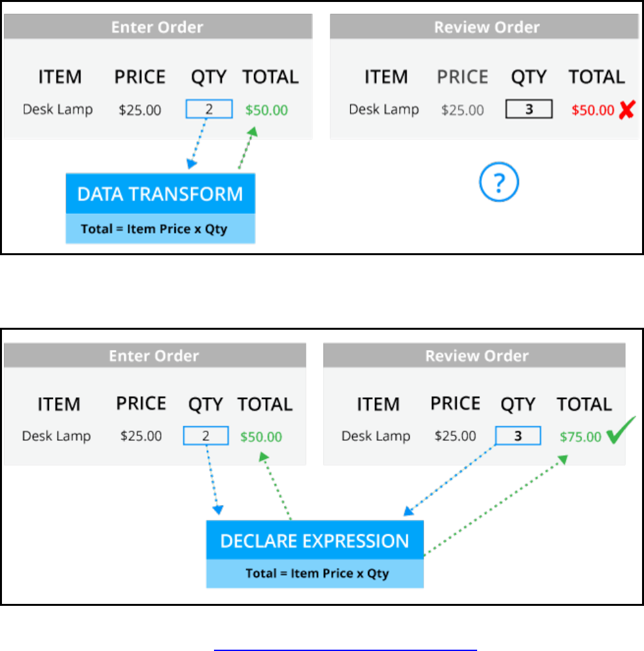Image resolution: width=644 pixels, height=651 pixels.
Task: Click formula text under DATA TRANSFORM
Action: (x=154, y=230)
